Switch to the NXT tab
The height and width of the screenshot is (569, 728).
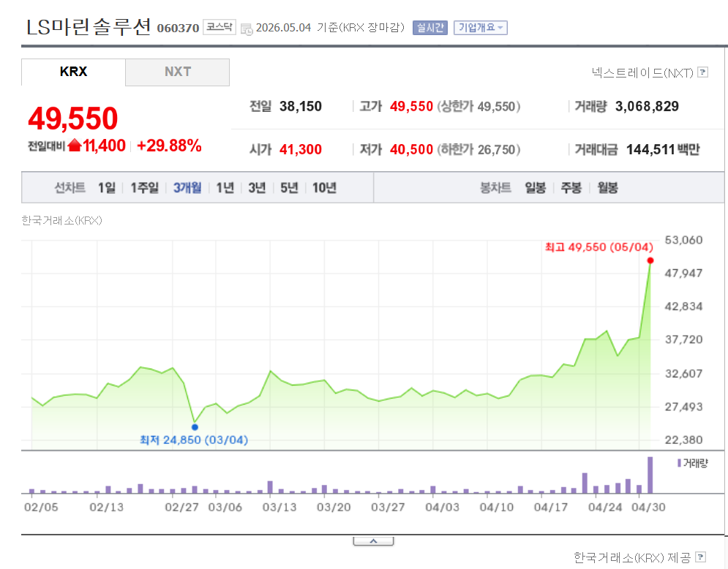click(x=177, y=72)
